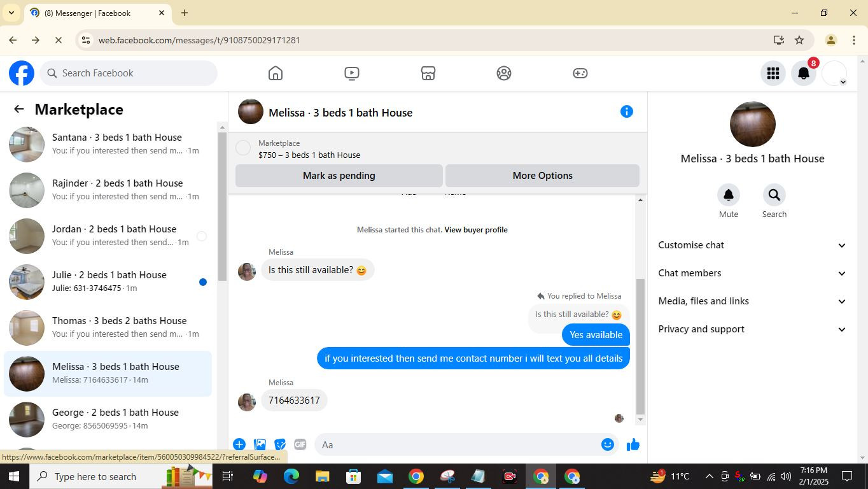
Task: Open the notifications bell with 8 badge
Action: tap(804, 73)
